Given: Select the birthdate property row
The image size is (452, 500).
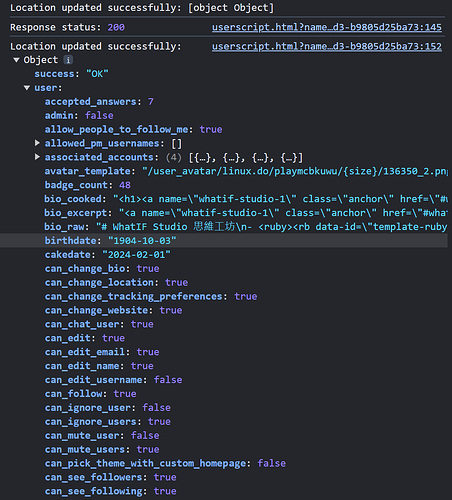Looking at the screenshot, I should pyautogui.click(x=223, y=241).
